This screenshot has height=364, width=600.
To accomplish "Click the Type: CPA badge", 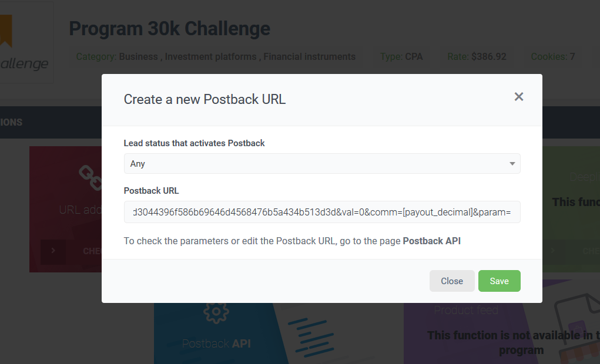I will (401, 57).
